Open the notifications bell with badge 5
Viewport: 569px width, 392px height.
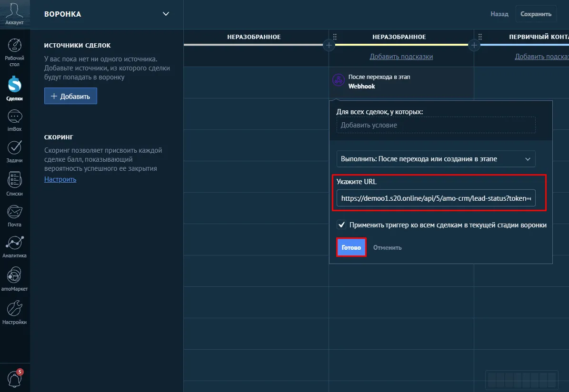pos(14,378)
